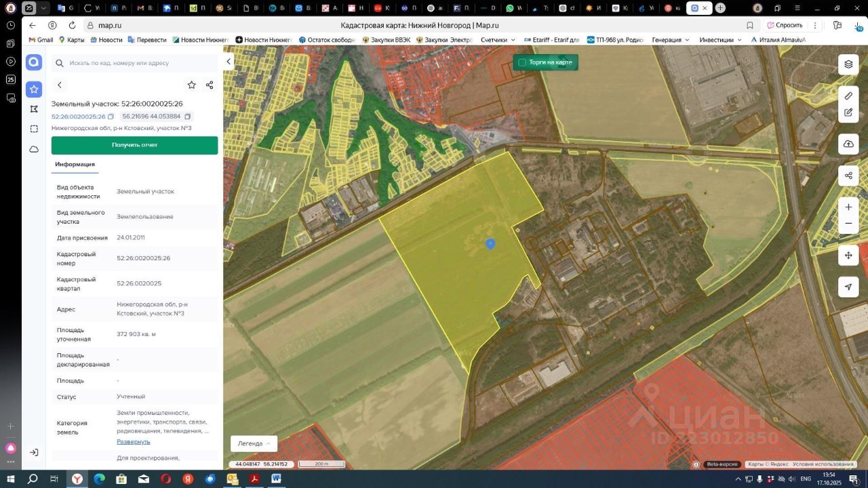Click the 'Развернуть' link under land category
This screenshot has height=488, width=868.
click(x=133, y=441)
